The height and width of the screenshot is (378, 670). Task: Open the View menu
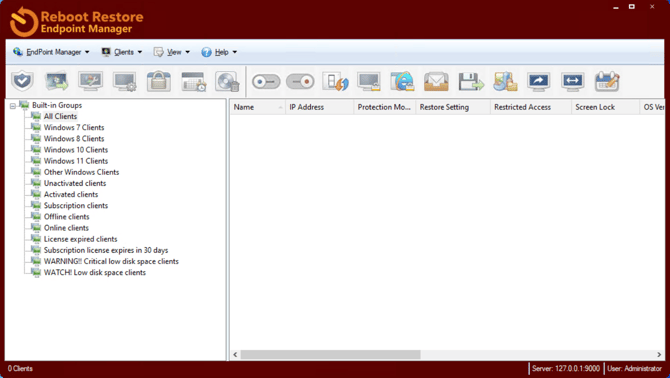pos(172,52)
